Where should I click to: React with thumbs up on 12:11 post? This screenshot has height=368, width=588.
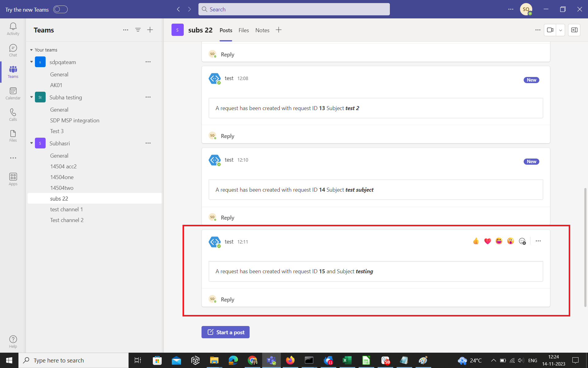476,241
